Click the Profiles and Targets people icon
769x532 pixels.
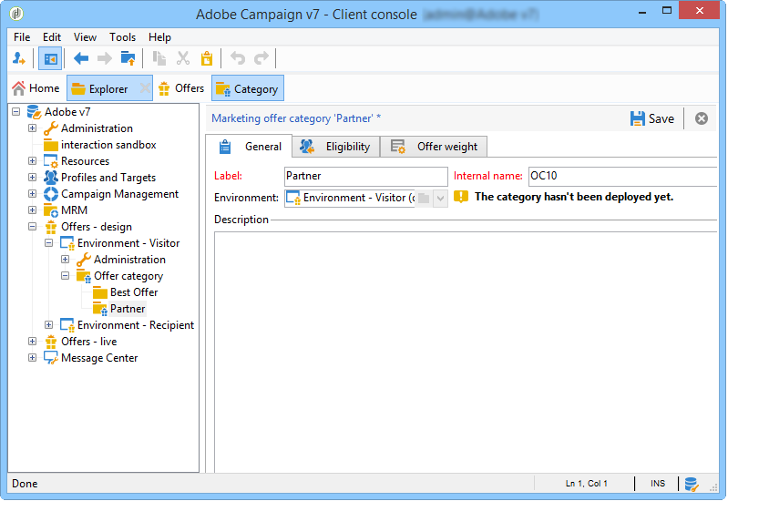coord(51,177)
